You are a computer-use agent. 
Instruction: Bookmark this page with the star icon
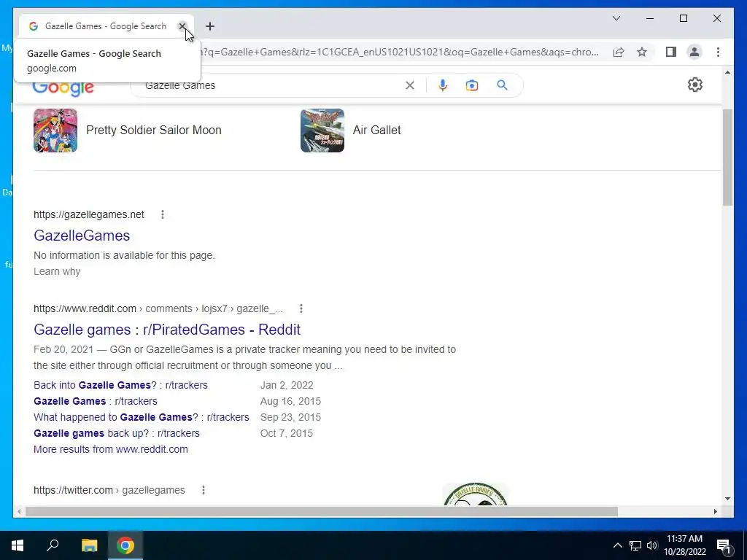pos(642,52)
